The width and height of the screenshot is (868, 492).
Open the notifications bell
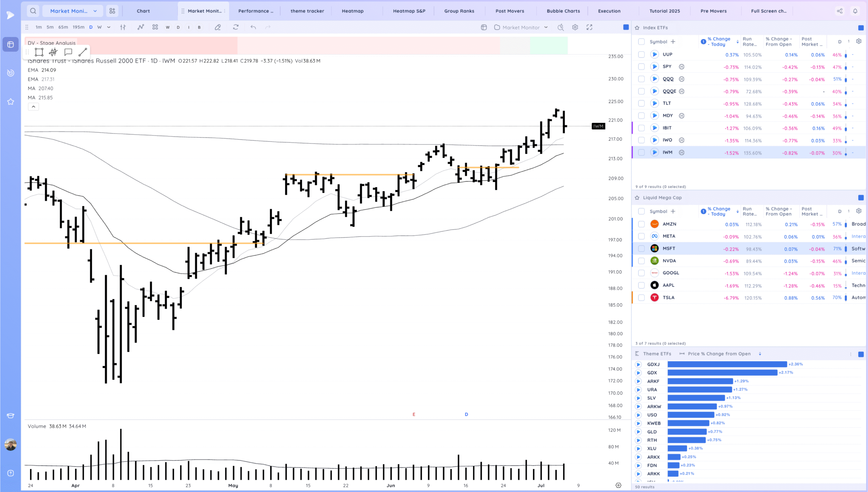pos(855,11)
